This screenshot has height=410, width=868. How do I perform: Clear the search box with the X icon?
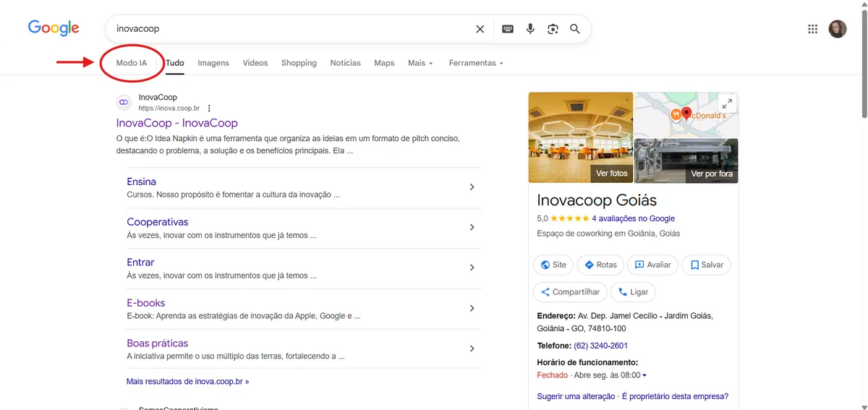[480, 29]
